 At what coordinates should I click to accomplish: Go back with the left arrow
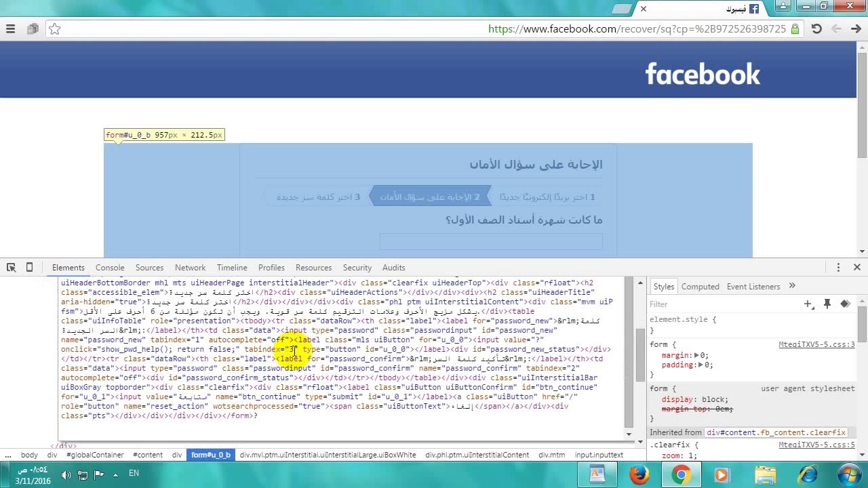pos(836,28)
